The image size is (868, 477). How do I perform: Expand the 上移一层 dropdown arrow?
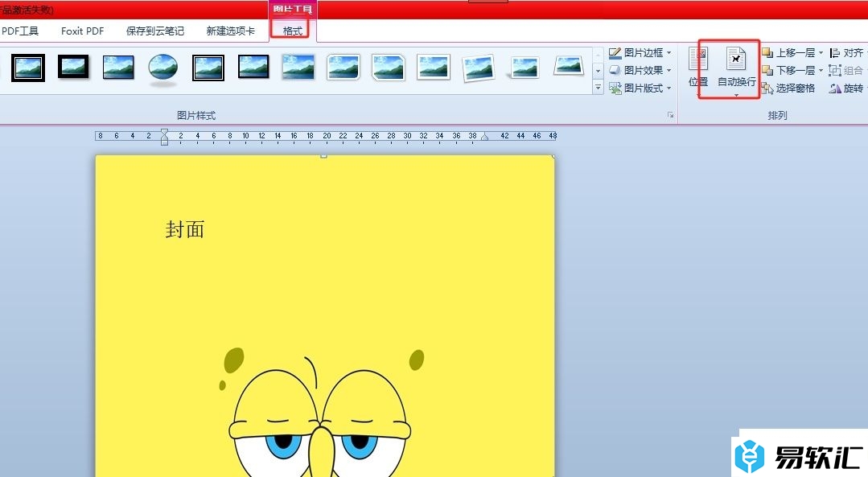[821, 53]
